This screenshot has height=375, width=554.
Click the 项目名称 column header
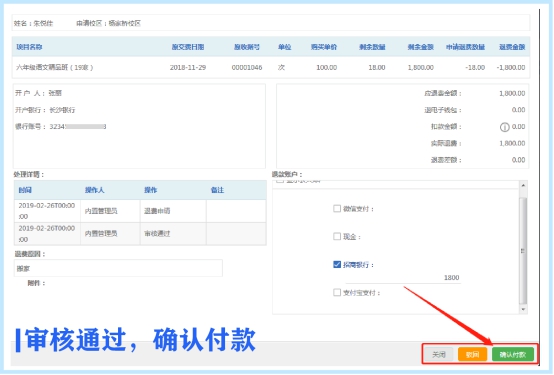click(29, 47)
